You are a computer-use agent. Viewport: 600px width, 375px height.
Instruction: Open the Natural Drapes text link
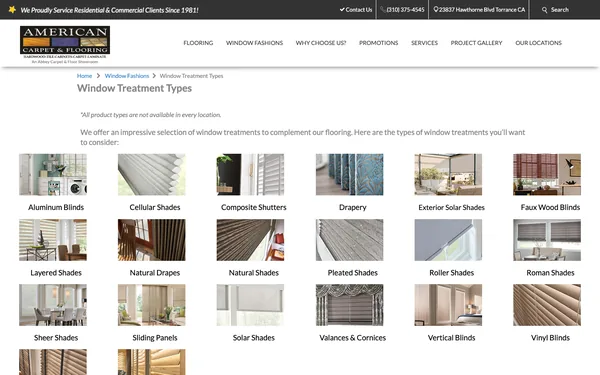tap(155, 273)
